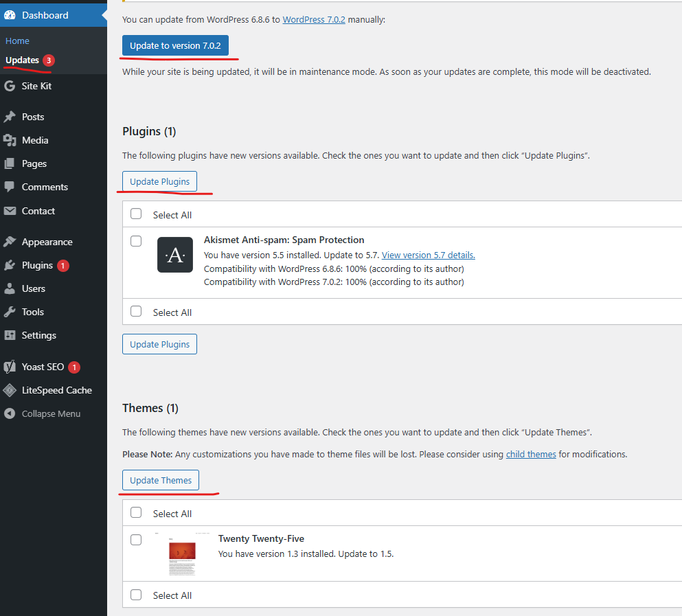Viewport: 682px width, 616px height.
Task: Click the Users person icon
Action: point(10,288)
